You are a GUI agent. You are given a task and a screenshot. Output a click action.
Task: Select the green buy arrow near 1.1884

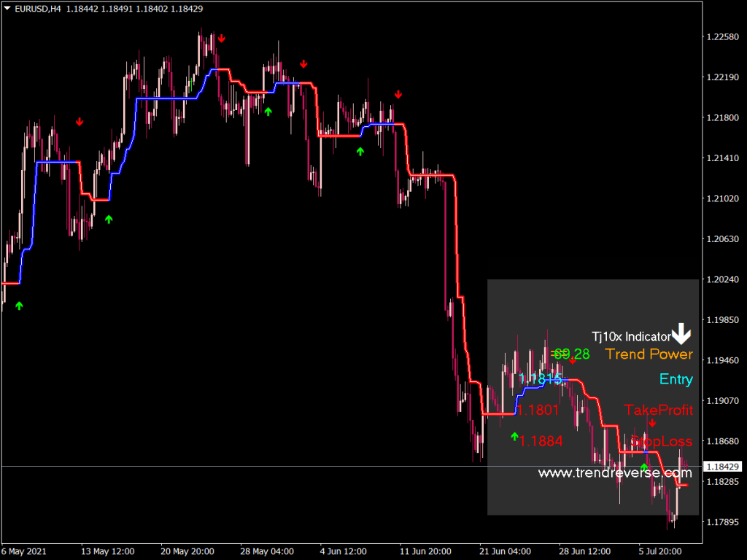514,438
